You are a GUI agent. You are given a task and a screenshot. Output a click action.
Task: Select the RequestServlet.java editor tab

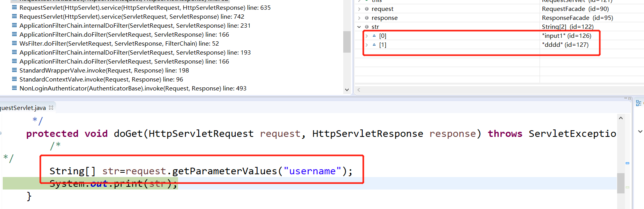coord(23,108)
